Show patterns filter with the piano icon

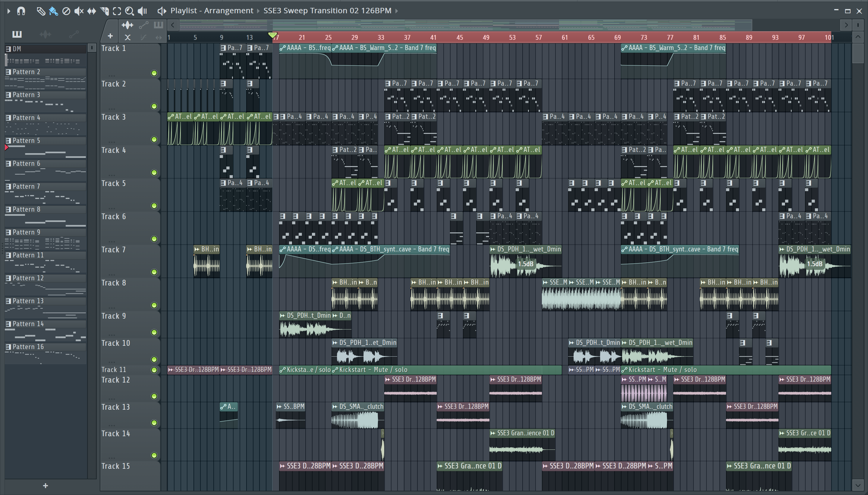[17, 34]
